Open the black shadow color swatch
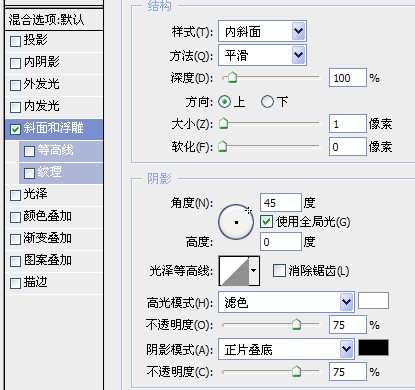Screen dimensions: 415x390 (373, 348)
